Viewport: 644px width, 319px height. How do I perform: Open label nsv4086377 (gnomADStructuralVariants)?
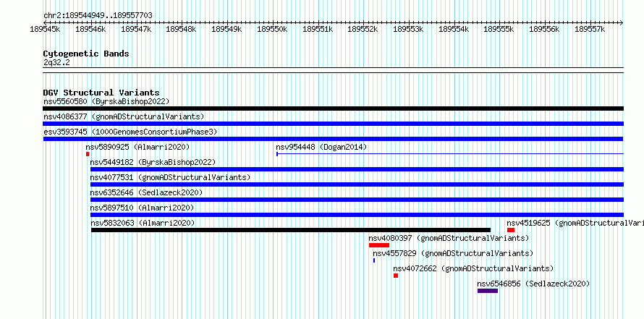click(x=124, y=116)
